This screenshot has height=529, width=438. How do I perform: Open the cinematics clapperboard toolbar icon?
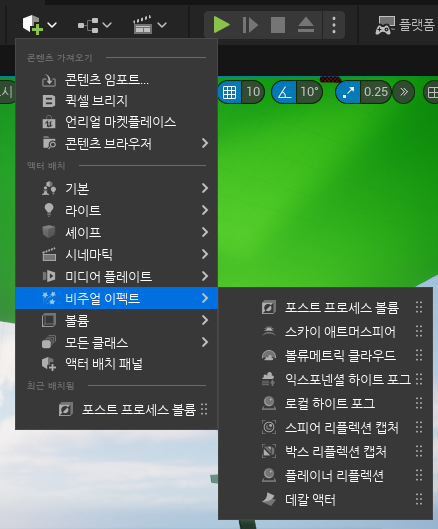(150, 25)
